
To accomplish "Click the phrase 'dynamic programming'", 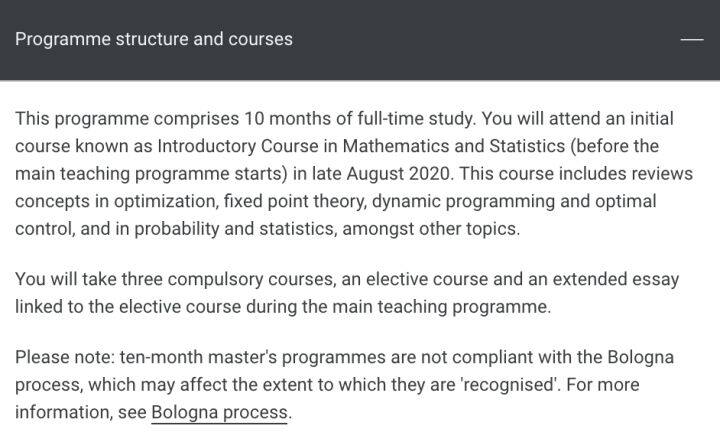I will click(463, 201).
